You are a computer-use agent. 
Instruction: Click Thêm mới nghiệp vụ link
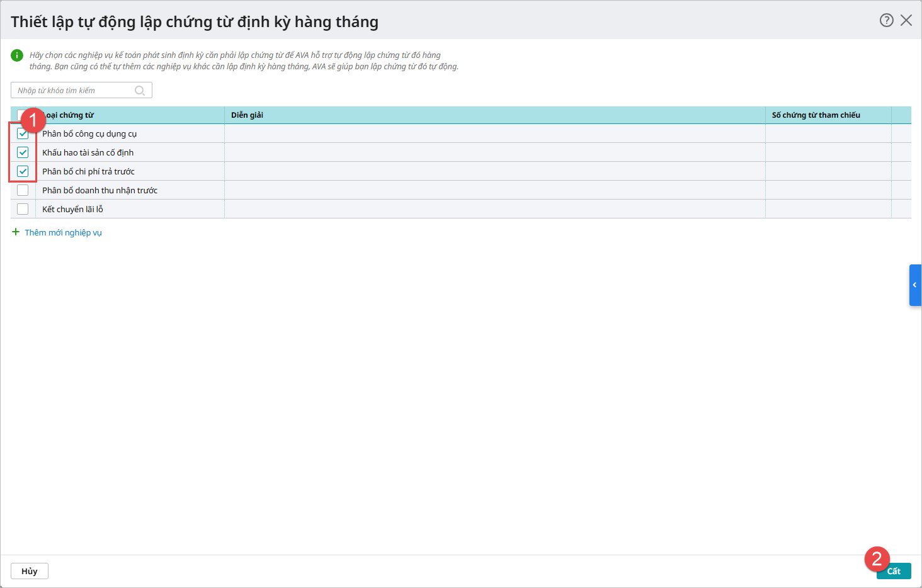(62, 232)
